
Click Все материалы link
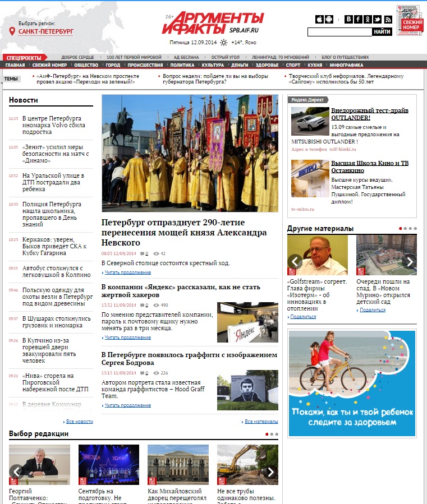pos(261,422)
